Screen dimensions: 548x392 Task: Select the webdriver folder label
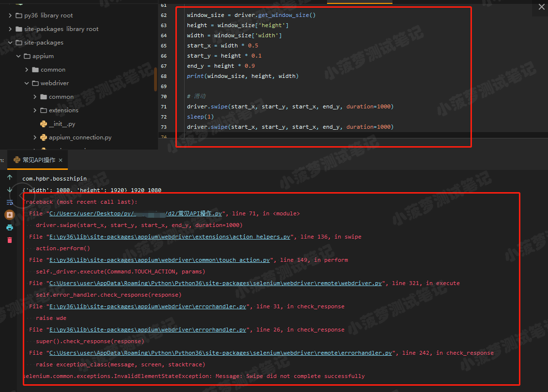pyautogui.click(x=55, y=83)
